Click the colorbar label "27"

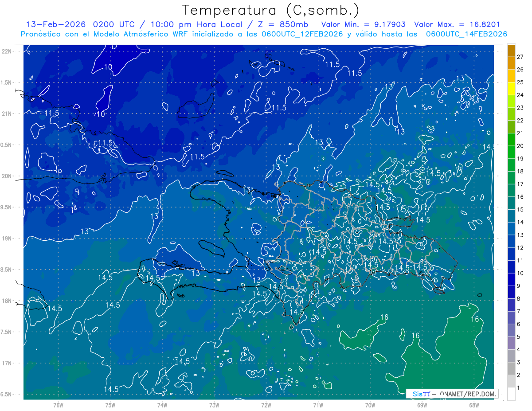(x=520, y=57)
